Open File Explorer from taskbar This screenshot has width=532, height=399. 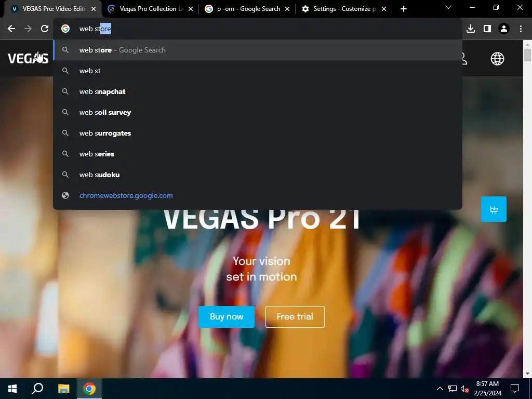pos(63,389)
